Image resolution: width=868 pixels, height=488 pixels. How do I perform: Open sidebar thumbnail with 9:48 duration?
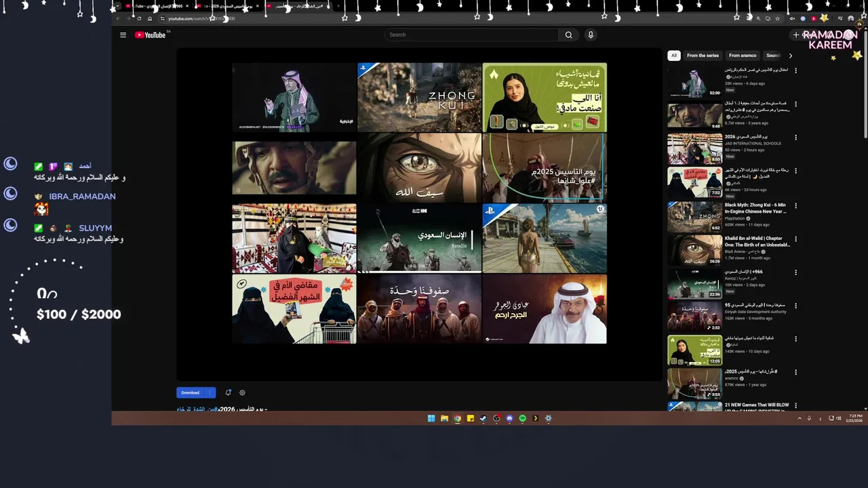[x=694, y=115]
